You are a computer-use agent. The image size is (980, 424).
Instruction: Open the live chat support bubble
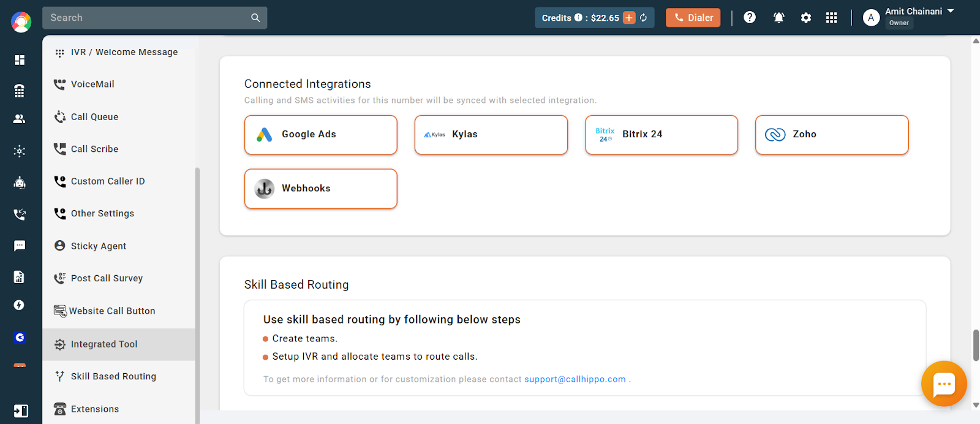pyautogui.click(x=944, y=384)
